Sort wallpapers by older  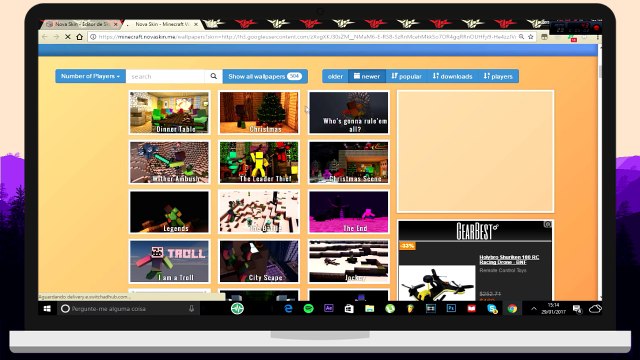[335, 76]
